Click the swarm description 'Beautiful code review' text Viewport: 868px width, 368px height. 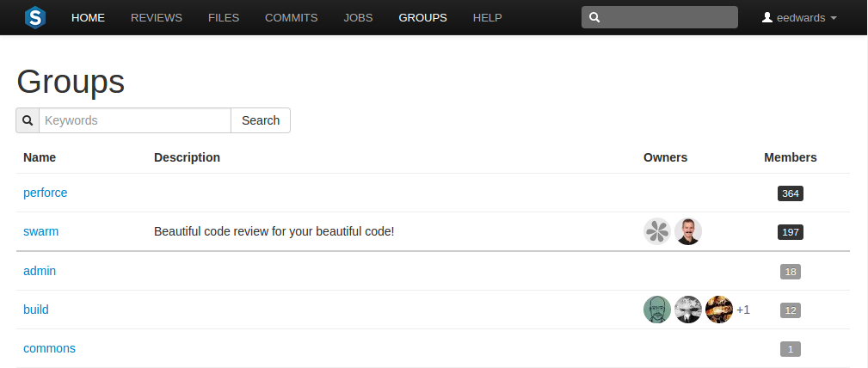pyautogui.click(x=274, y=231)
